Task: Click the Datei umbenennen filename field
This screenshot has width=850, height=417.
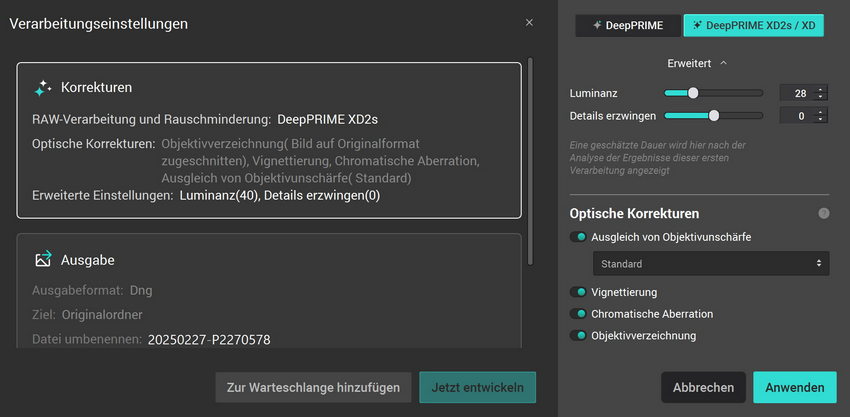Action: (208, 339)
